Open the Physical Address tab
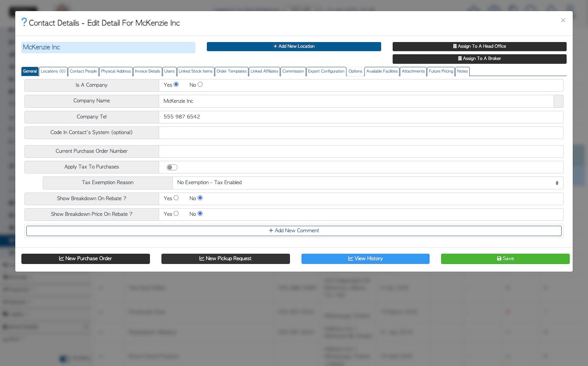 point(116,71)
